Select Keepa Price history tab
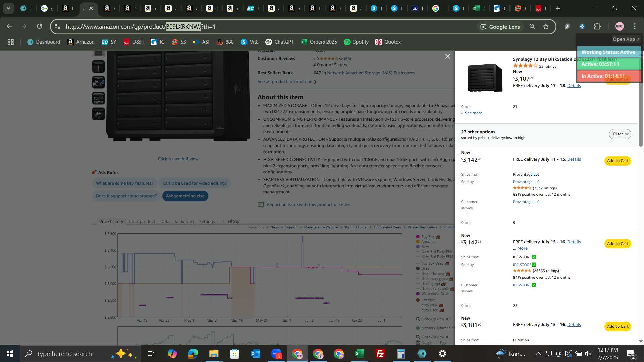 pos(111,222)
